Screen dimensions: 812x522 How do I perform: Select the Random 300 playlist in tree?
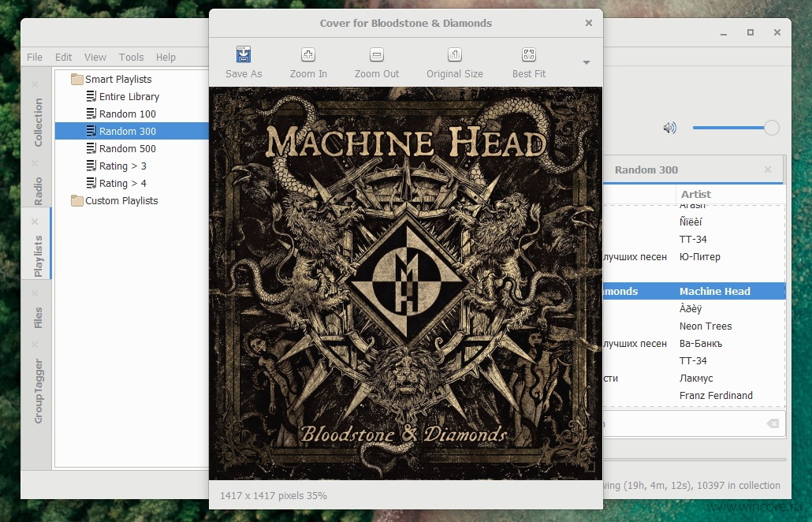point(128,131)
